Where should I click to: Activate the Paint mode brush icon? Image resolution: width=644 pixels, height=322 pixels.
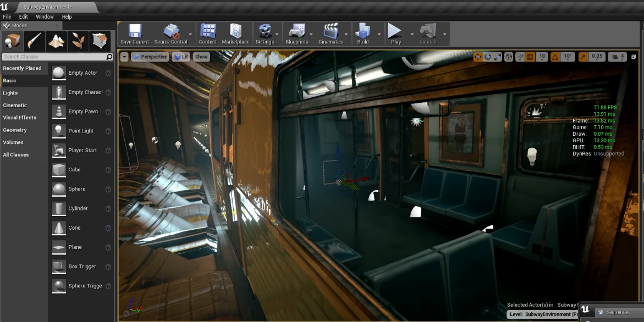click(x=35, y=40)
